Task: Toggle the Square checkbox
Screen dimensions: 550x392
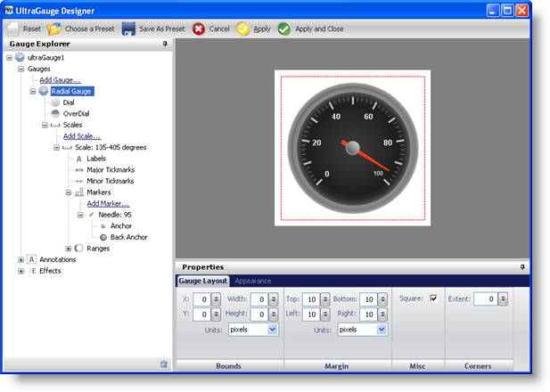Action: (434, 298)
